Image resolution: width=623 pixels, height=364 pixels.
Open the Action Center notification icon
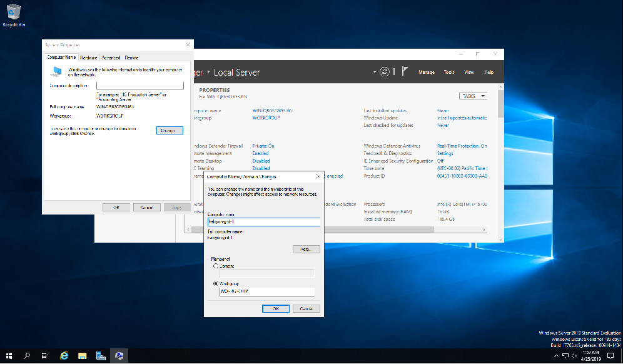coord(610,356)
